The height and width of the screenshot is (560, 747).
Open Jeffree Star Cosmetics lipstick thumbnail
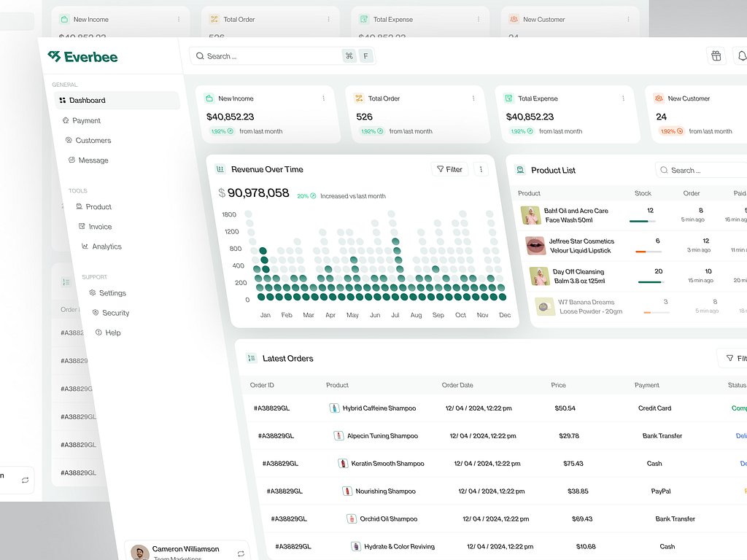pyautogui.click(x=535, y=246)
